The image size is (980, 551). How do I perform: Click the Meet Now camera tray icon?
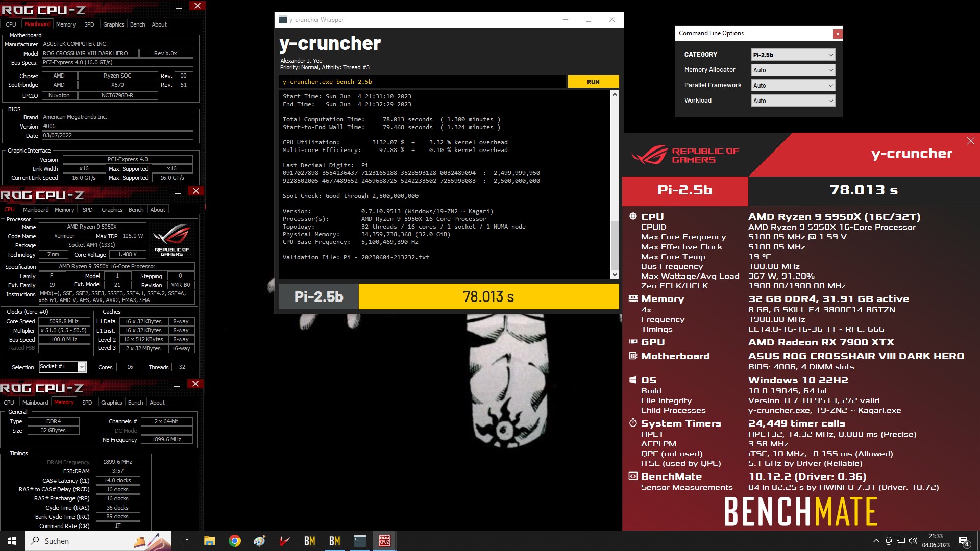(x=889, y=541)
